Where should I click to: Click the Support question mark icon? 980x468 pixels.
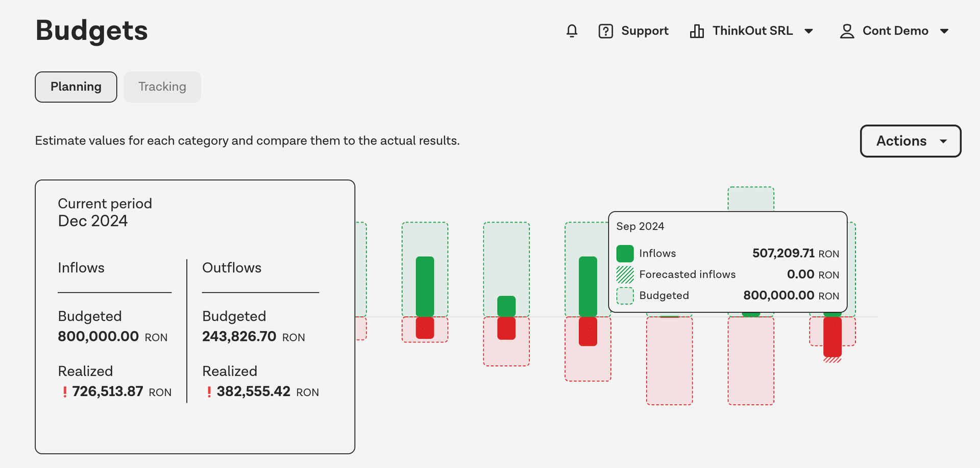coord(605,31)
